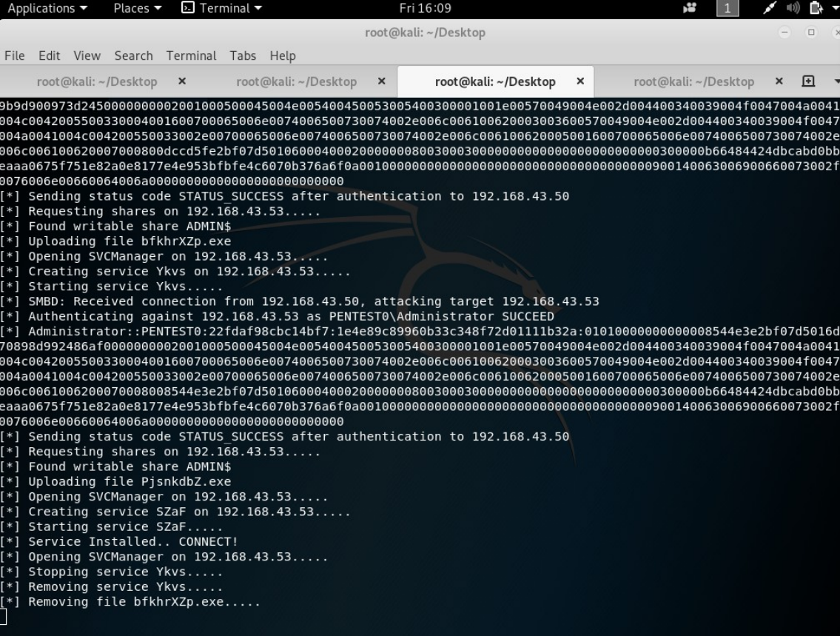Screen dimensions: 840x636
Task: Switch to the first root@kali tab
Action: 97,81
